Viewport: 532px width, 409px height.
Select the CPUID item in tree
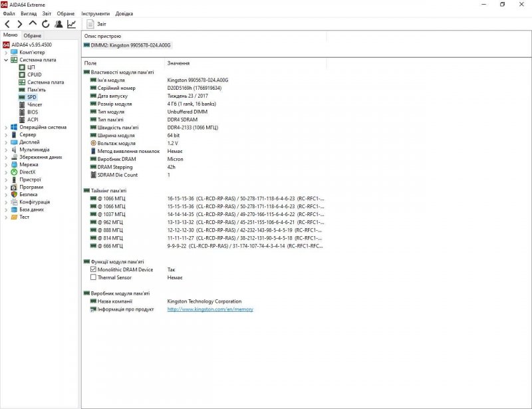34,74
